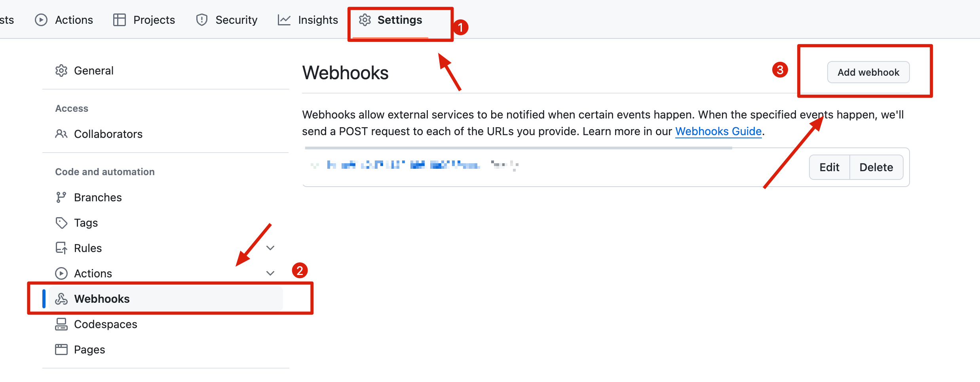Click Edit on the existing webhook
The image size is (980, 382).
point(829,167)
